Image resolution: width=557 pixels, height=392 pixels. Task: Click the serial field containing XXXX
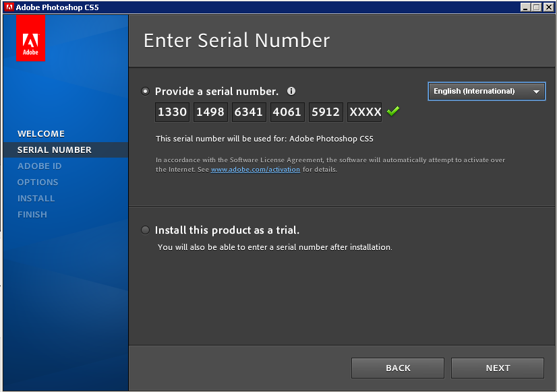[x=364, y=112]
